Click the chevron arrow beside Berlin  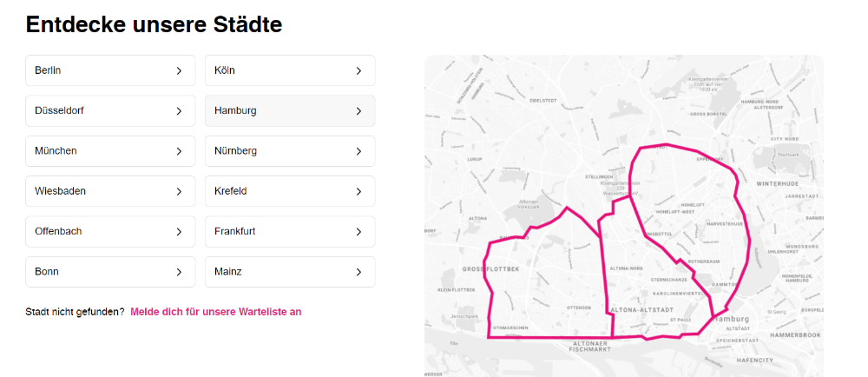[x=179, y=71]
